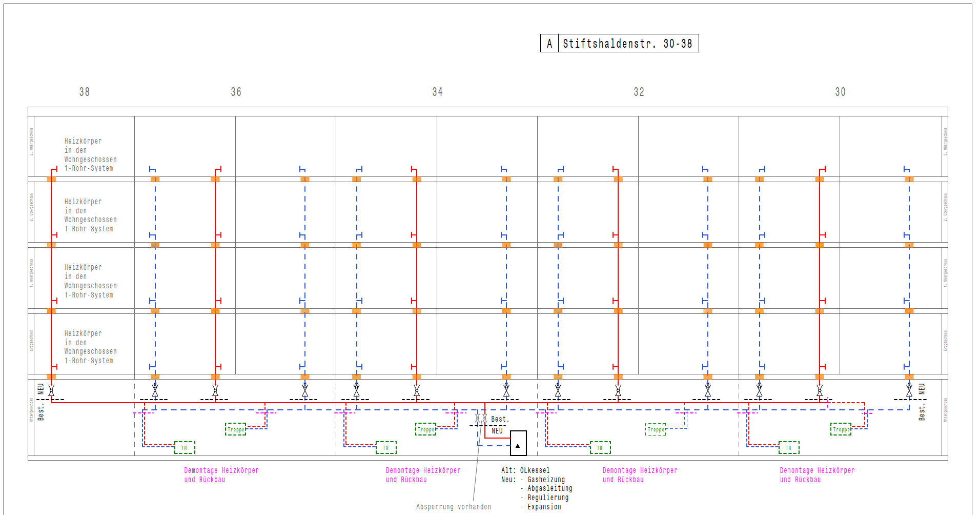Screen dimensions: 980x515
Task: Select the shut-off valve beside left NEU label
Action: 51,390
